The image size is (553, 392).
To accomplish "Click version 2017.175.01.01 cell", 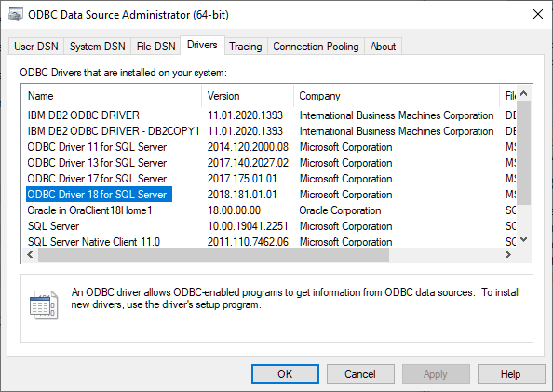I will 242,179.
